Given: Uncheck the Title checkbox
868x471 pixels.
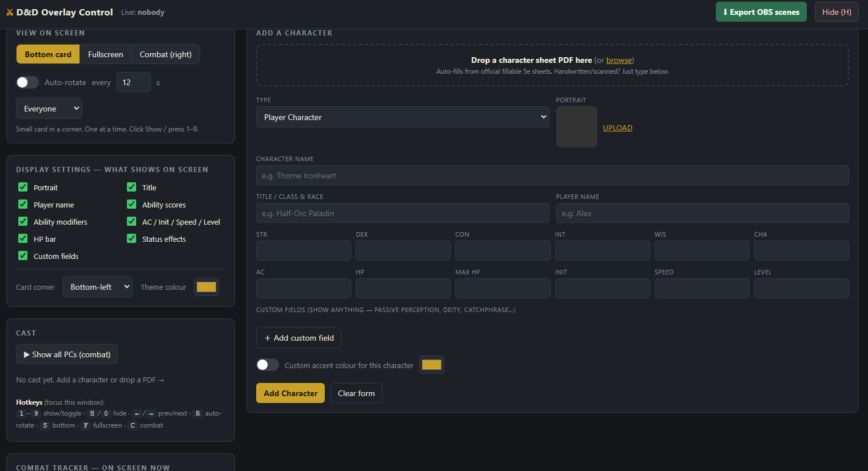Looking at the screenshot, I should pyautogui.click(x=132, y=187).
